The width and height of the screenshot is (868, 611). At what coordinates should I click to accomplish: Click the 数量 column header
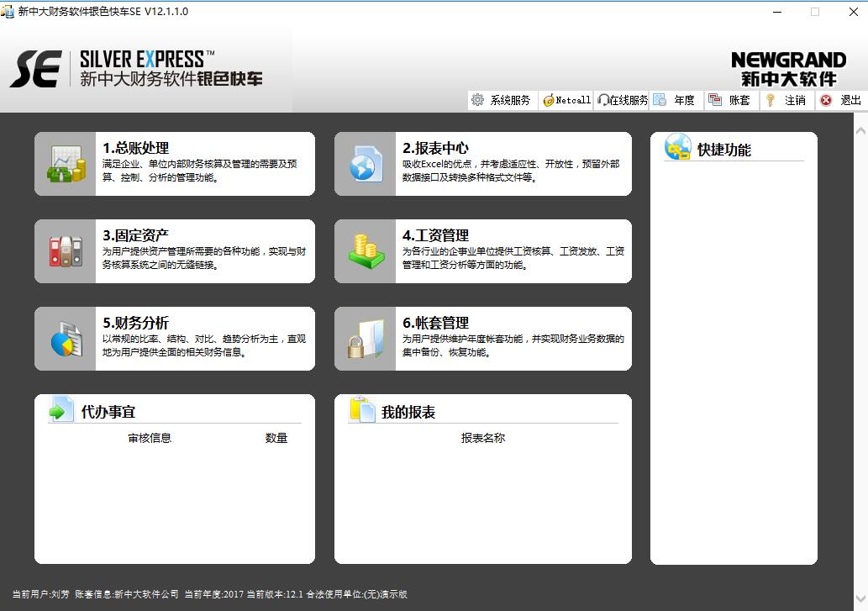(276, 439)
